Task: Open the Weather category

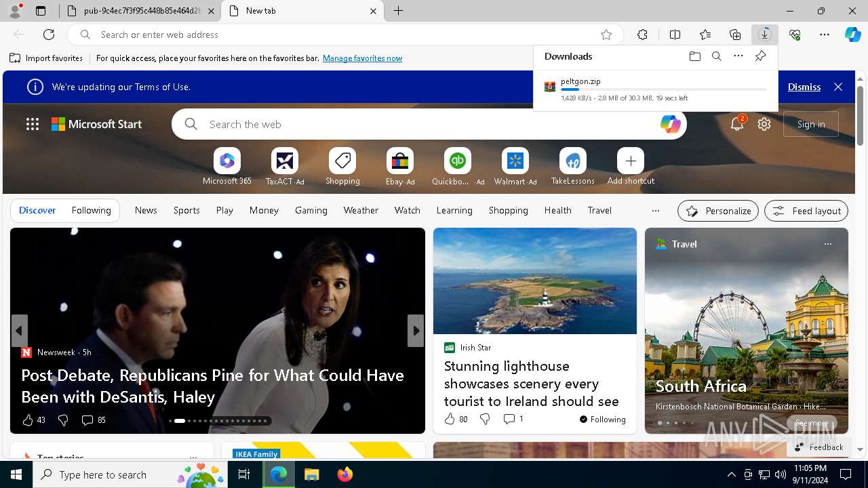Action: coord(361,210)
